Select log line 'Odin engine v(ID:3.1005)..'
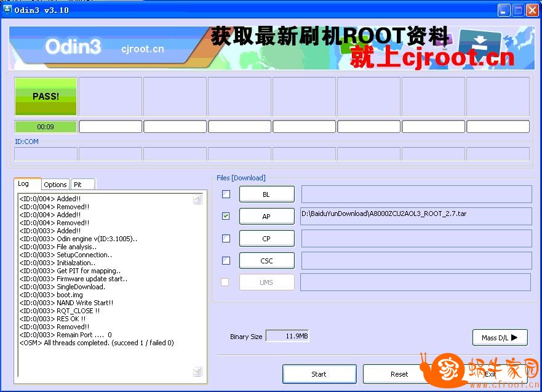The image size is (542, 392). [79, 239]
